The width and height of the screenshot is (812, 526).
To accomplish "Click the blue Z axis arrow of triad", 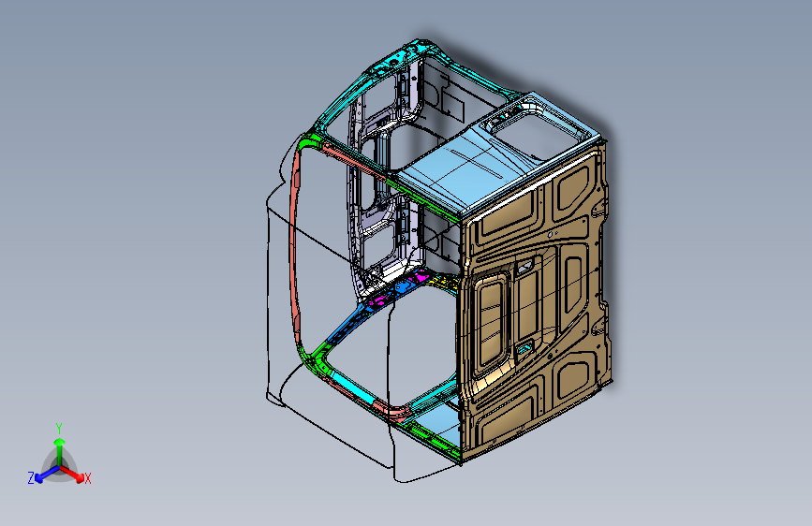I will point(46,475).
